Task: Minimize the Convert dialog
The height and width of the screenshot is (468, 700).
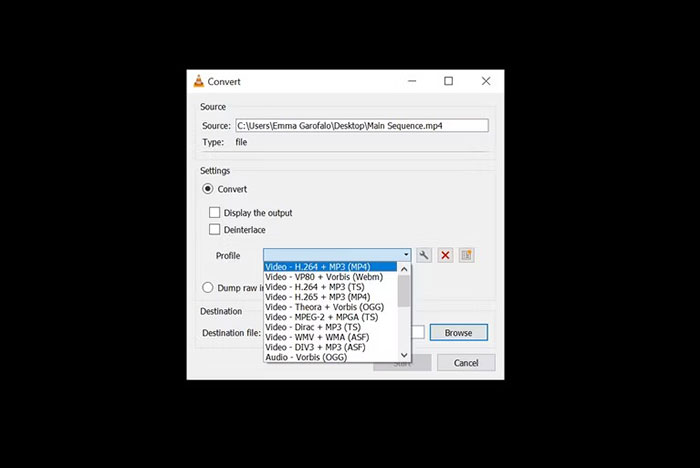Action: pos(411,81)
